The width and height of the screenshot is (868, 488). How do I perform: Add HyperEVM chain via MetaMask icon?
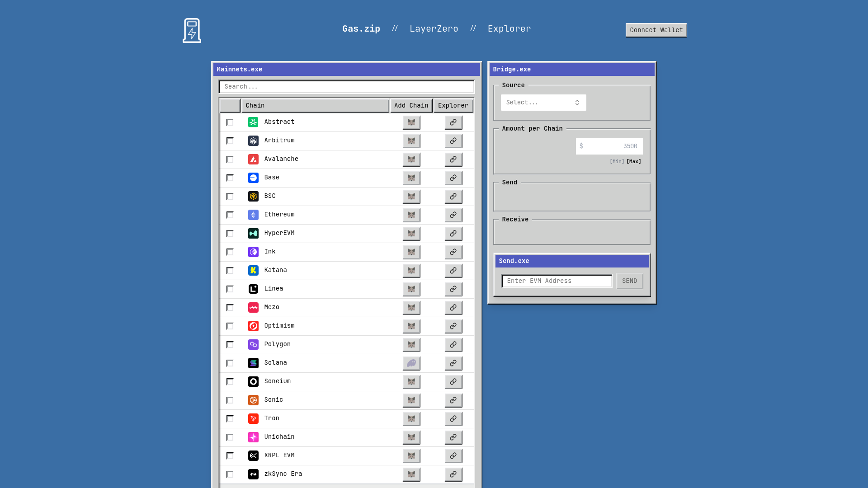coord(411,234)
